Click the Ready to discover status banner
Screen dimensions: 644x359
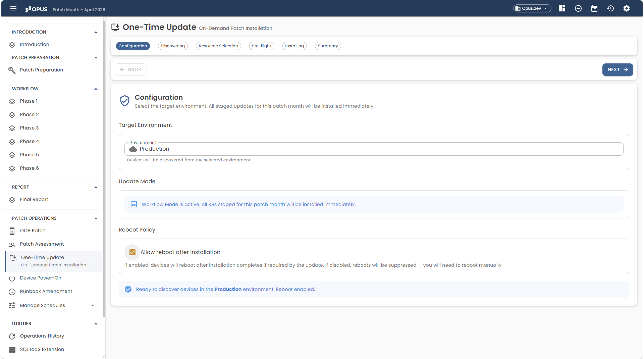(374, 289)
